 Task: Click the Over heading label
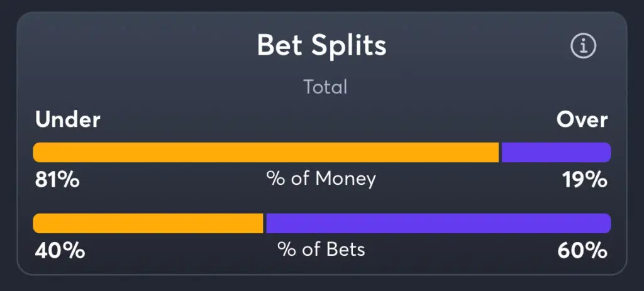point(582,120)
